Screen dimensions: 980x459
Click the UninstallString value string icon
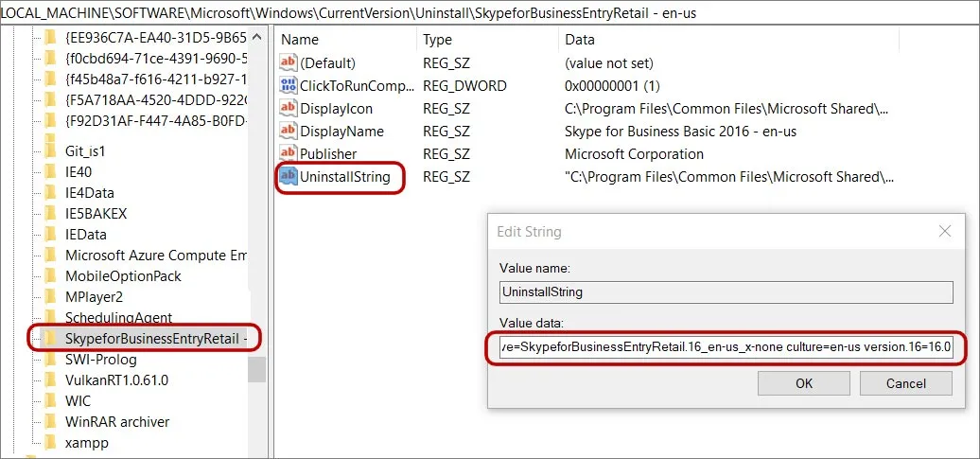(289, 177)
